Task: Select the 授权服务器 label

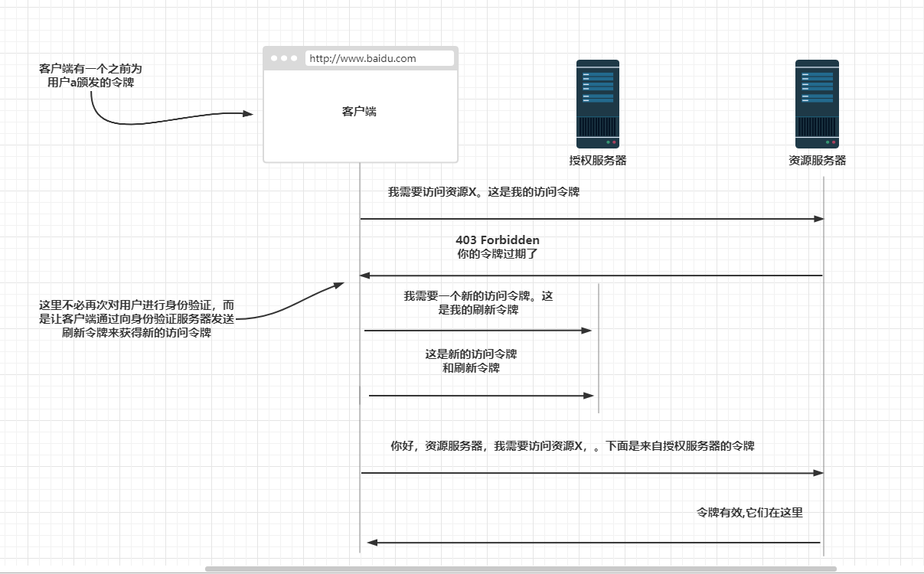Action: [598, 161]
